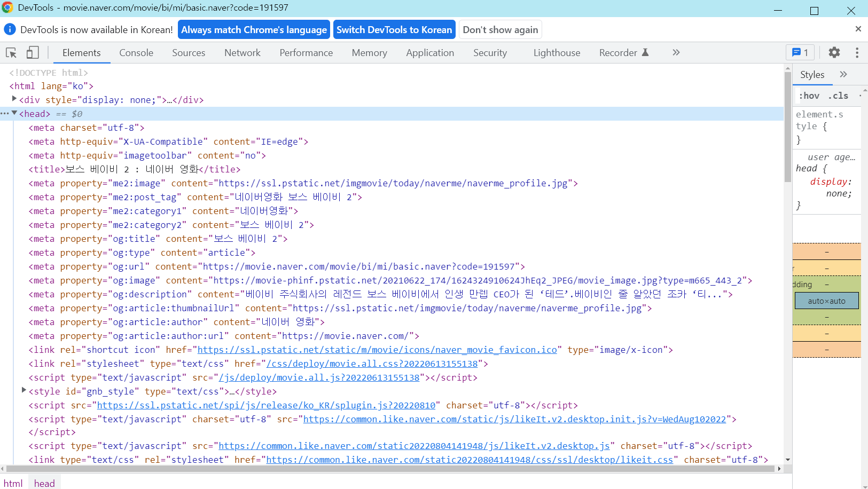Select the Security tab

[x=490, y=53]
